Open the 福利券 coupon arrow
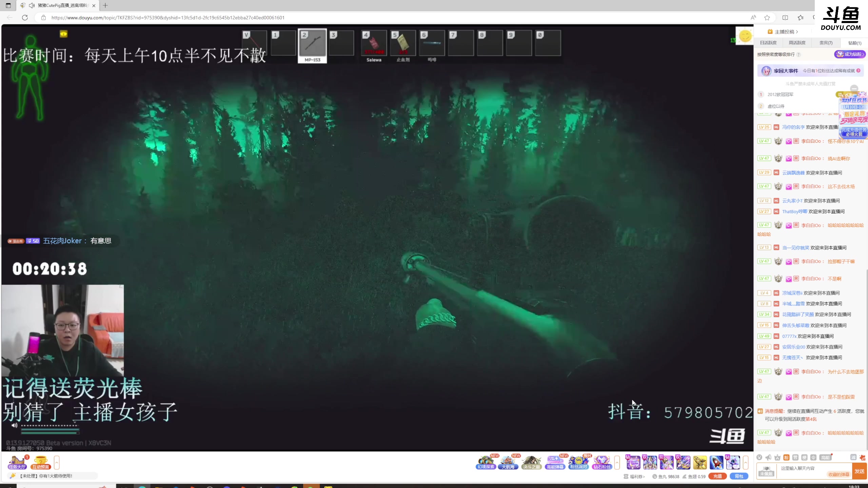This screenshot has height=488, width=868. pyautogui.click(x=634, y=476)
